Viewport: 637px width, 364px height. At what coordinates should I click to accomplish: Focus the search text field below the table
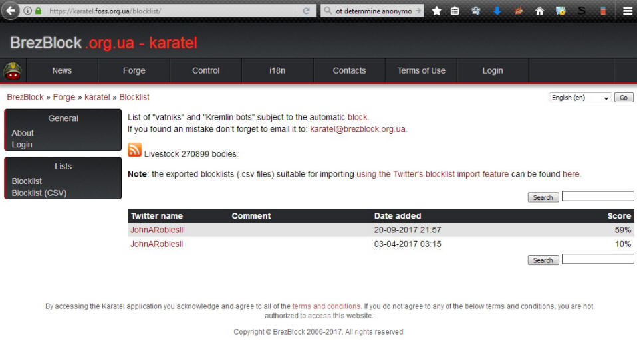click(x=597, y=259)
